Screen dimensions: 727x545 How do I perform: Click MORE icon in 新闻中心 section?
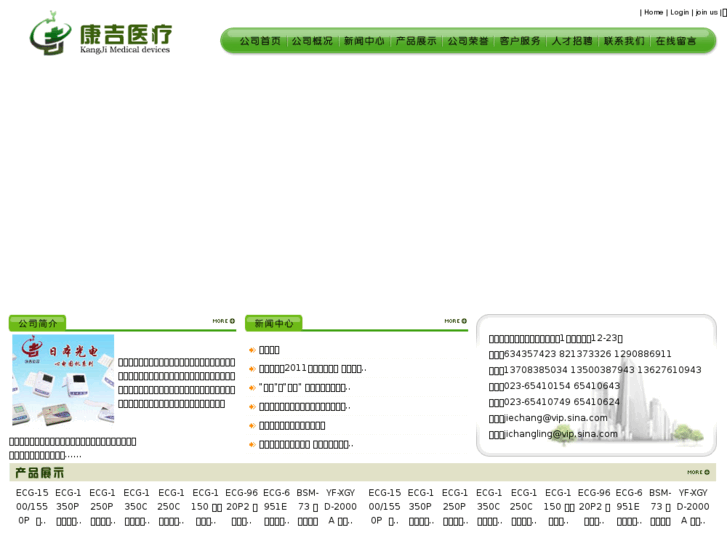click(455, 321)
